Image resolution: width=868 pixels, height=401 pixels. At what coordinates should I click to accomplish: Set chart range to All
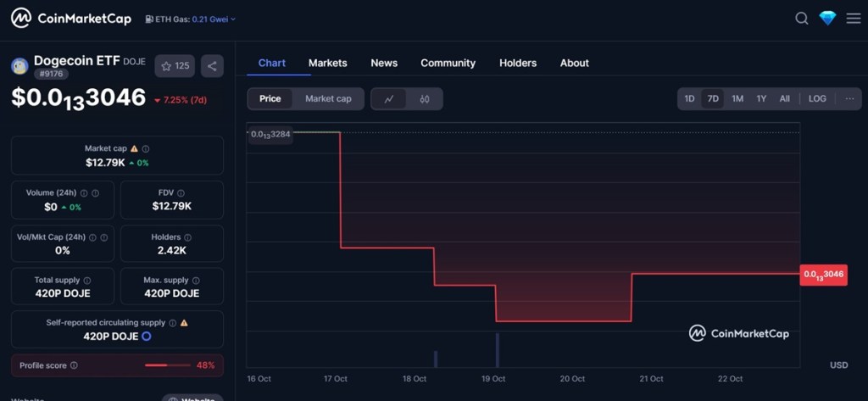784,99
